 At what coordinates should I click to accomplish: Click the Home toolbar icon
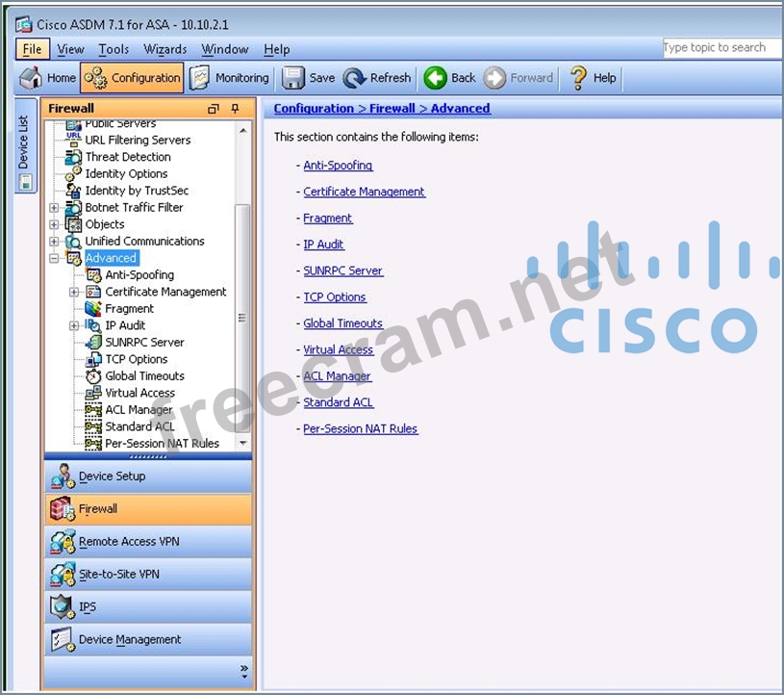point(31,78)
